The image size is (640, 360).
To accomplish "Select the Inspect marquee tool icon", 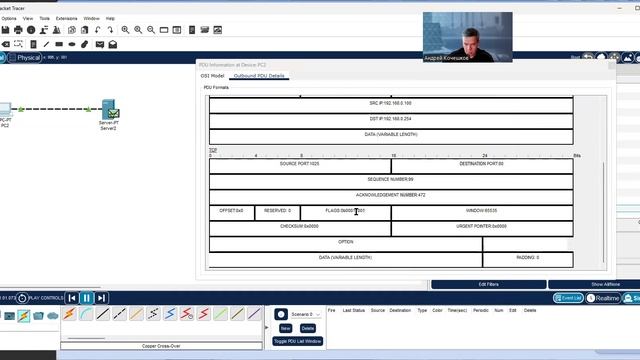I will (x=18, y=44).
